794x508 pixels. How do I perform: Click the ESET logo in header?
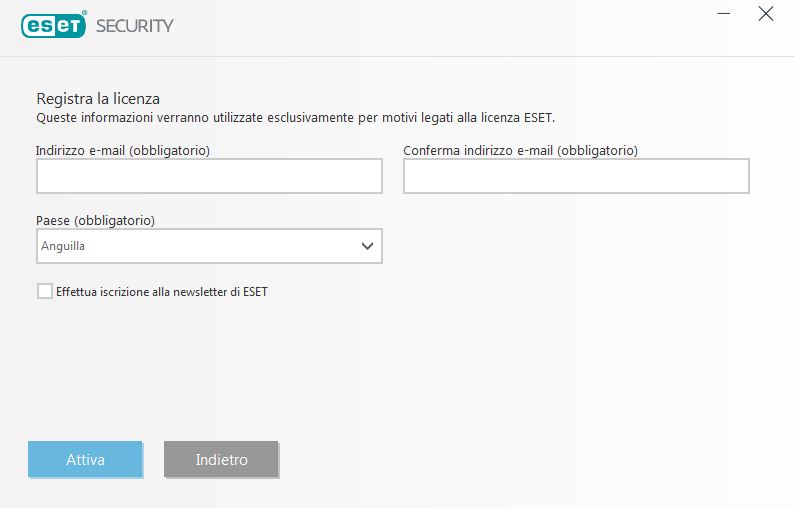[54, 25]
